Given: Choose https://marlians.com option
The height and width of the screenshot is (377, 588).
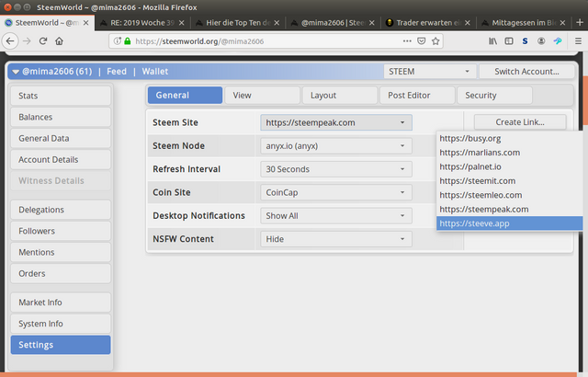Looking at the screenshot, I should point(509,153).
